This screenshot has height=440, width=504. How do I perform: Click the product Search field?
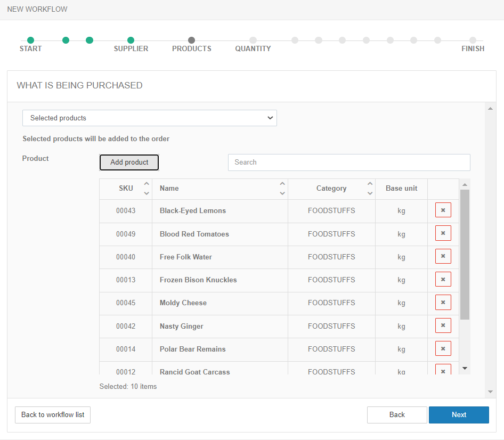click(x=349, y=162)
